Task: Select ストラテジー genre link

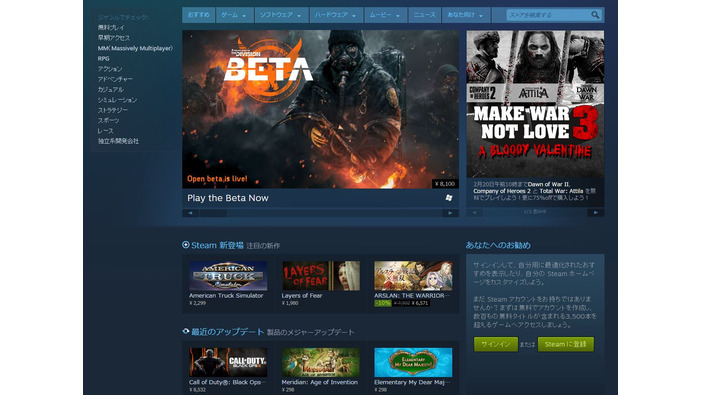Action: [x=112, y=110]
